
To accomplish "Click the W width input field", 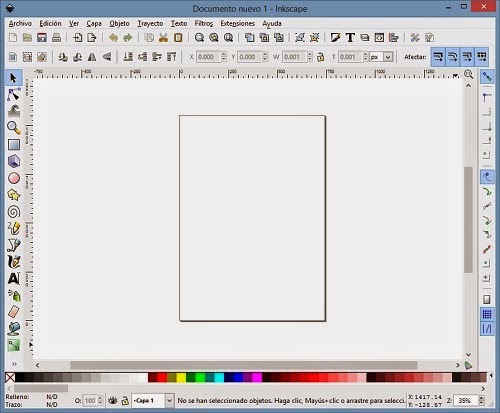I will (x=294, y=57).
